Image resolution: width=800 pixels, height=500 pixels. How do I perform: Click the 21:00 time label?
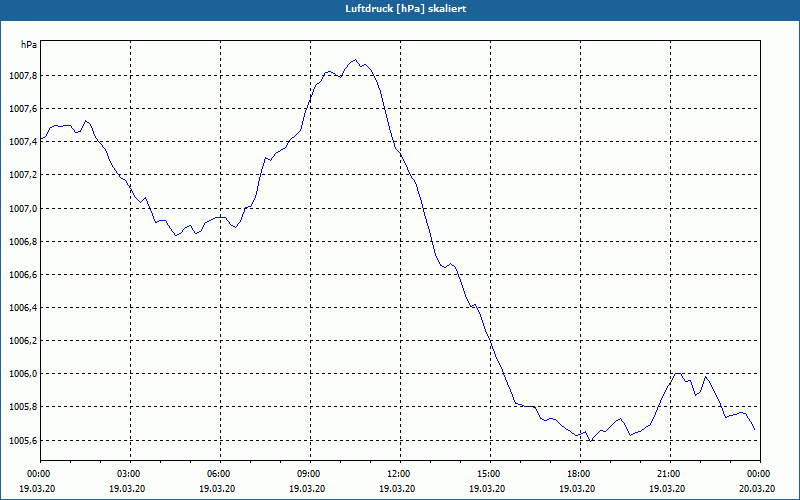coord(670,474)
